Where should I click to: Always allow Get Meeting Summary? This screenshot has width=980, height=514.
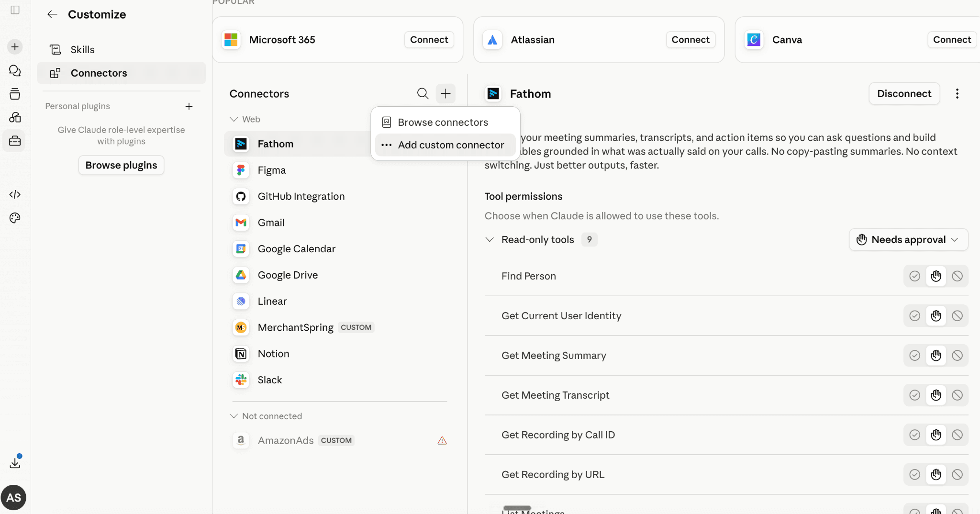pyautogui.click(x=914, y=356)
